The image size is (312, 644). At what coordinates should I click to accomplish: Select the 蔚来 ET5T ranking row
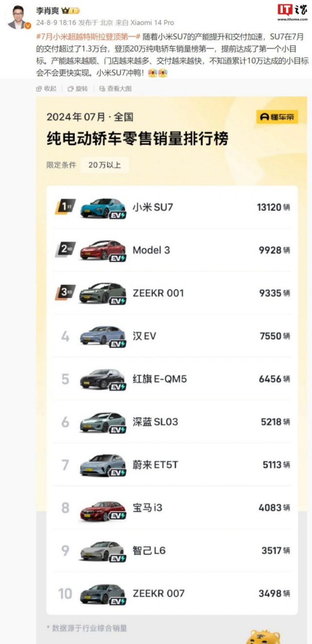tap(172, 465)
